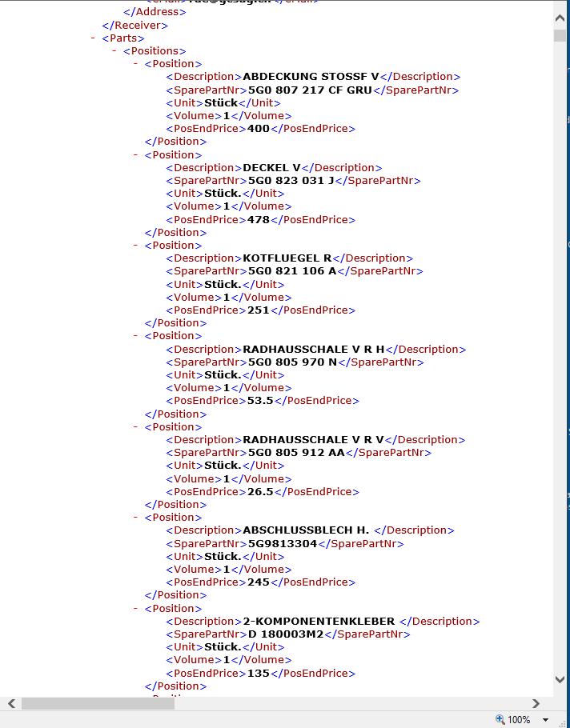
Task: Click the PosEndPrice value 478
Action: [x=259, y=220]
